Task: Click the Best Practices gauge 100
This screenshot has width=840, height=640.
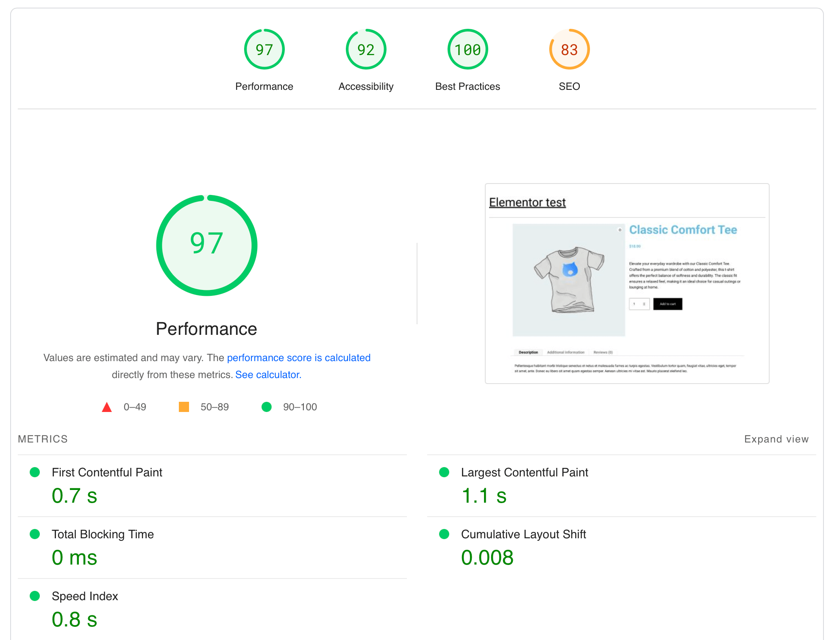Action: pos(467,50)
